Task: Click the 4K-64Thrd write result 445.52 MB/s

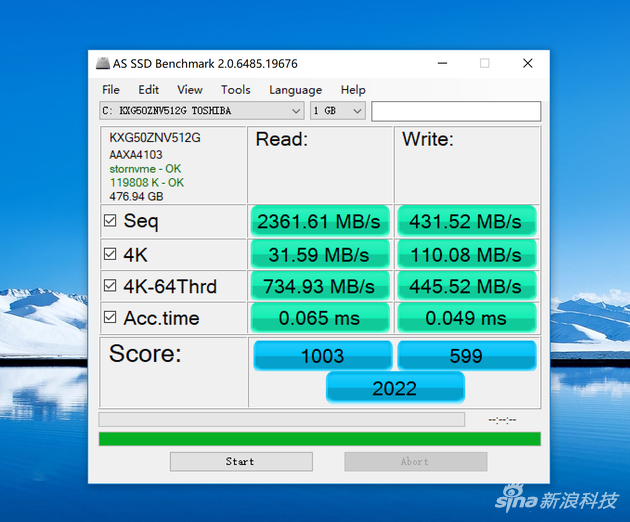Action: tap(466, 286)
